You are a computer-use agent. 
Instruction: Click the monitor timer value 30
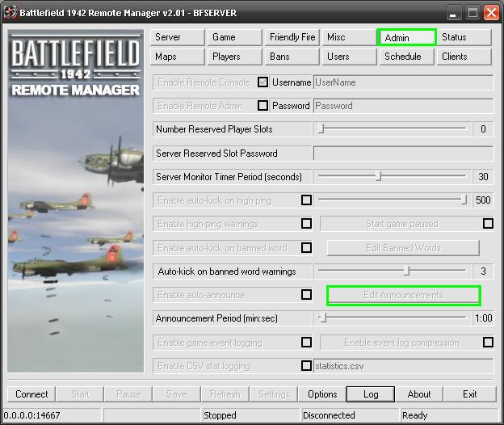483,176
